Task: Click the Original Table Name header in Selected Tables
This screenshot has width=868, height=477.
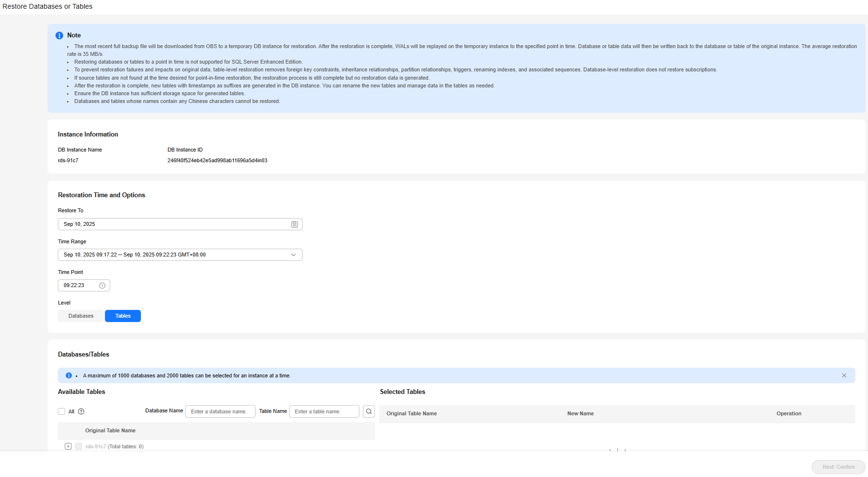Action: point(411,414)
